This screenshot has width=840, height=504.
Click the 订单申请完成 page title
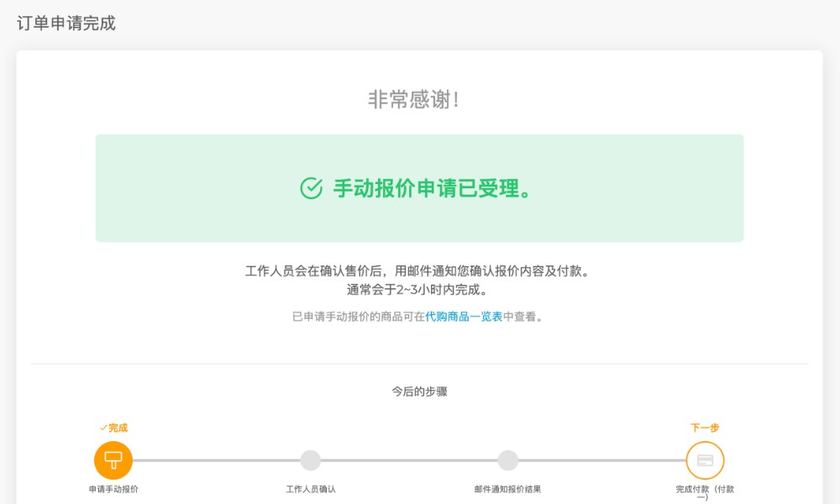click(x=66, y=24)
